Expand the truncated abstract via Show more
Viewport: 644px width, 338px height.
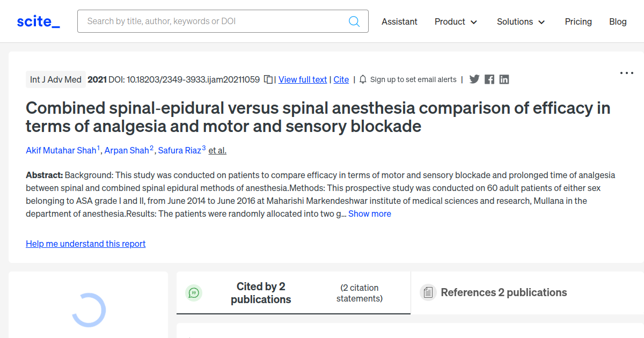(369, 214)
